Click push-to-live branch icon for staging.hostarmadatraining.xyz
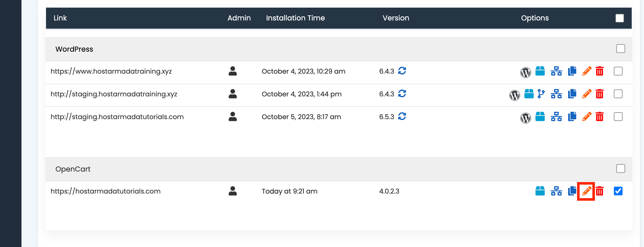 541,94
